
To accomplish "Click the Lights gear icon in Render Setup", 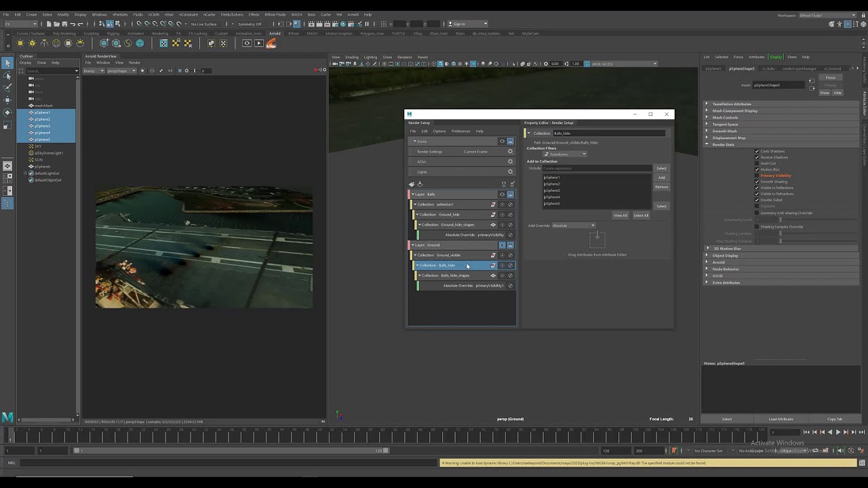I will pyautogui.click(x=510, y=172).
